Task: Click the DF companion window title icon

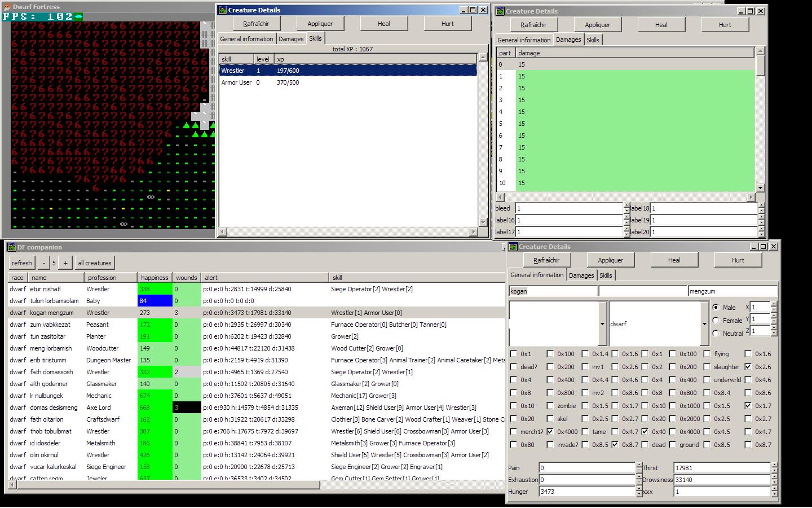Action: click(11, 247)
